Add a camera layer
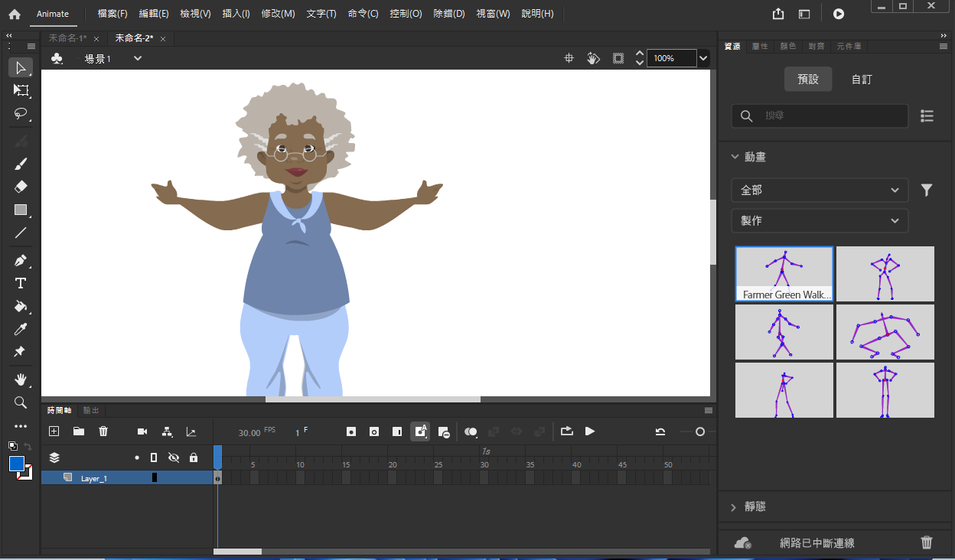The width and height of the screenshot is (955, 560). tap(142, 431)
